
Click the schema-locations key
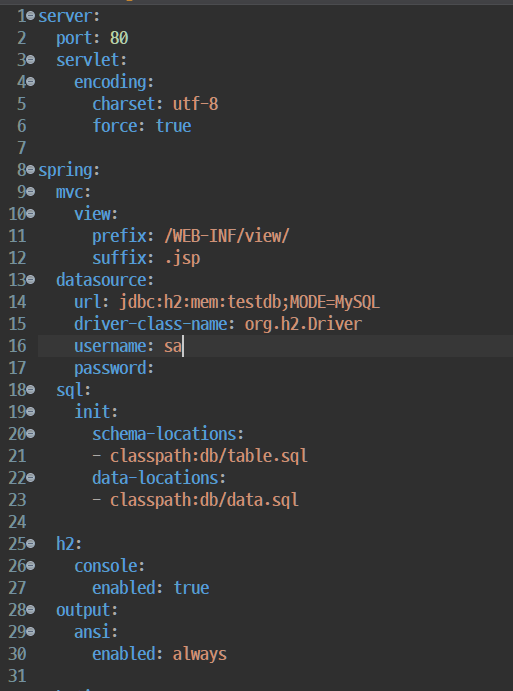tap(164, 434)
